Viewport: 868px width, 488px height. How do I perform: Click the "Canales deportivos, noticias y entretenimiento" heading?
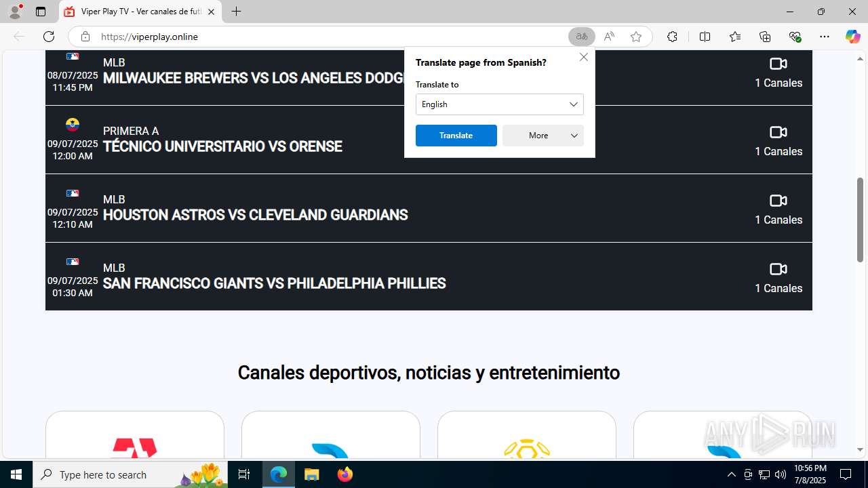click(x=429, y=372)
